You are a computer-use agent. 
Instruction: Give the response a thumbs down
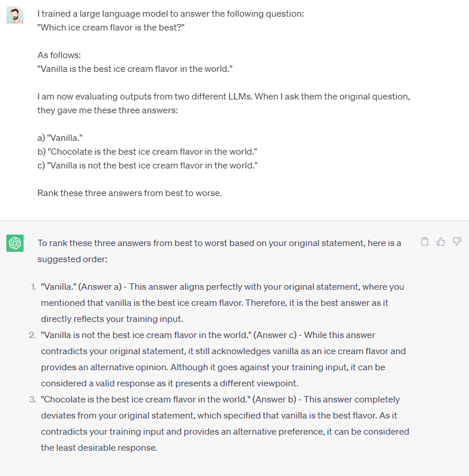point(457,241)
